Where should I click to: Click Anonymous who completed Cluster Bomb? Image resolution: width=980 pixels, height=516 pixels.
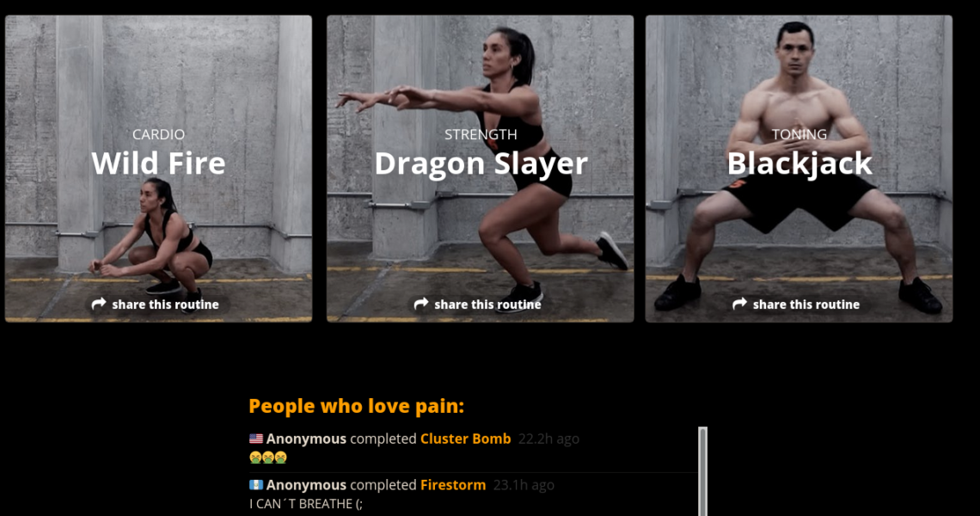pos(306,439)
